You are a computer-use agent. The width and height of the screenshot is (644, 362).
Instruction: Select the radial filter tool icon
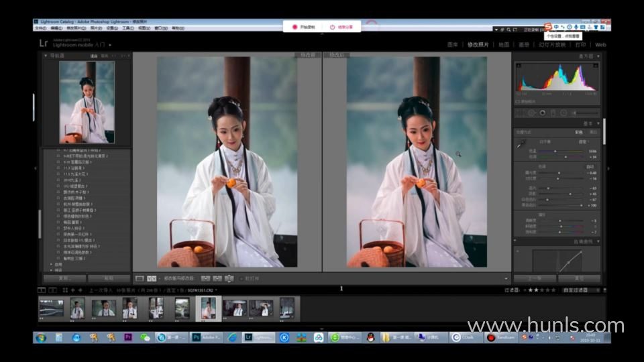pos(563,113)
